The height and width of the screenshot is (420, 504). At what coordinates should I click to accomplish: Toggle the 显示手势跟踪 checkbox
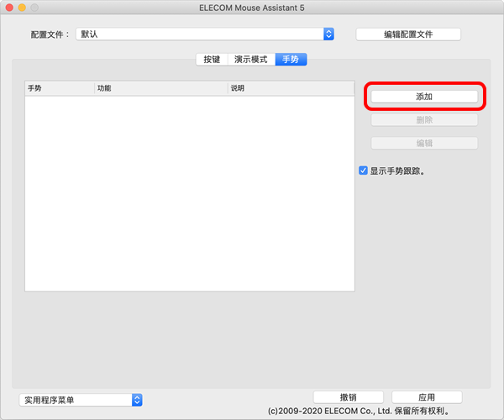click(363, 171)
